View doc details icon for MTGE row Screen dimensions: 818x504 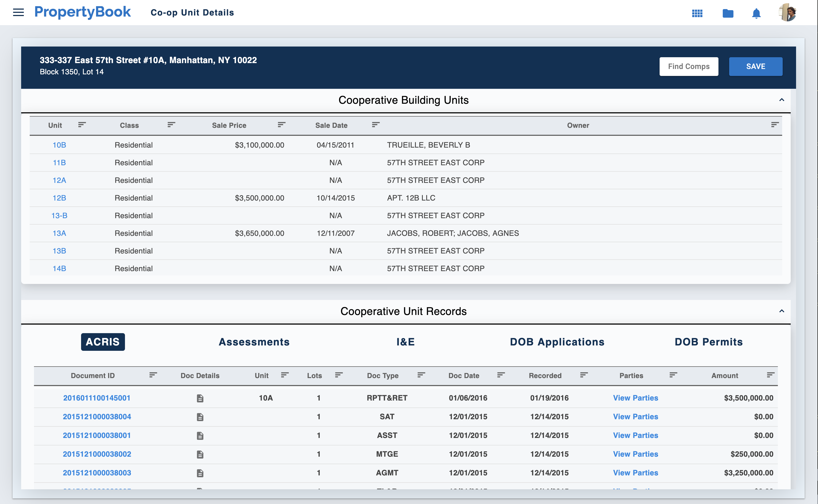click(x=200, y=454)
